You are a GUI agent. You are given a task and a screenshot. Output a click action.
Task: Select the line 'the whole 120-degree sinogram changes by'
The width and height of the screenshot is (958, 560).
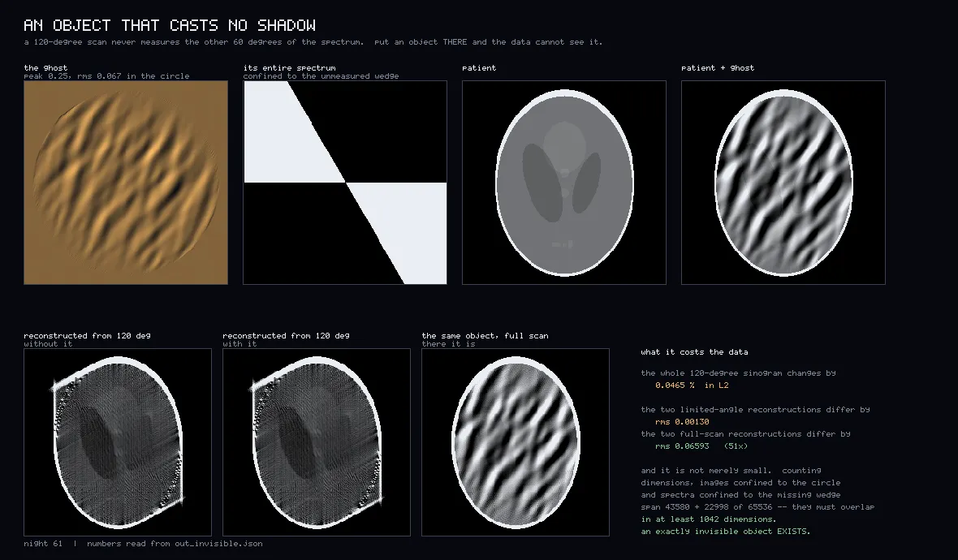tap(739, 373)
